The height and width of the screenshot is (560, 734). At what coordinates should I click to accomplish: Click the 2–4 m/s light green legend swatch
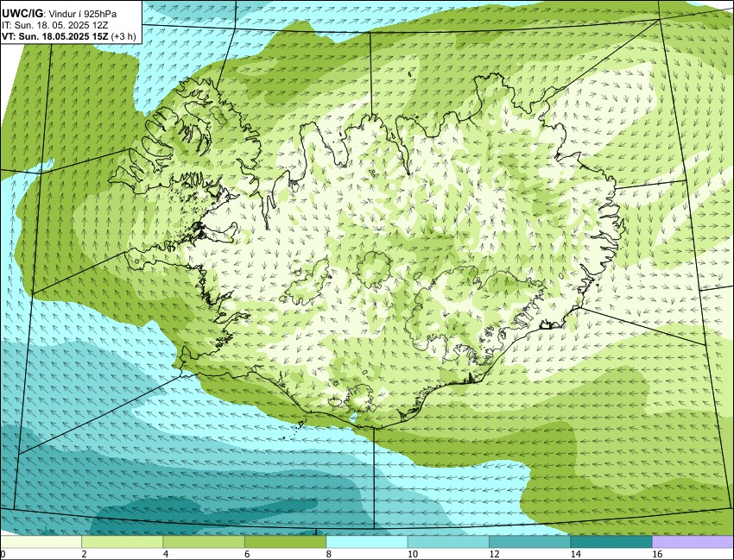point(122,542)
